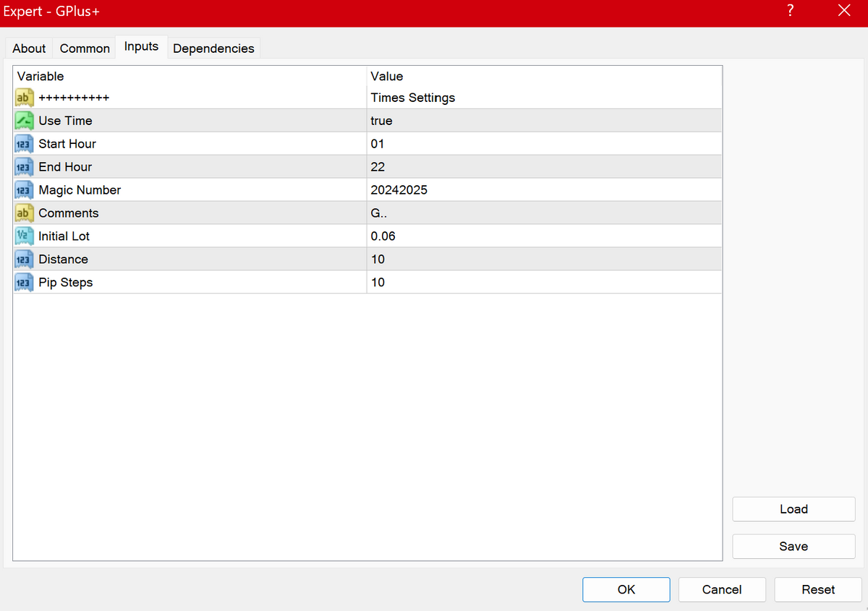Confirm settings with the OK button
Screen dimensions: 868x611
coord(626,589)
